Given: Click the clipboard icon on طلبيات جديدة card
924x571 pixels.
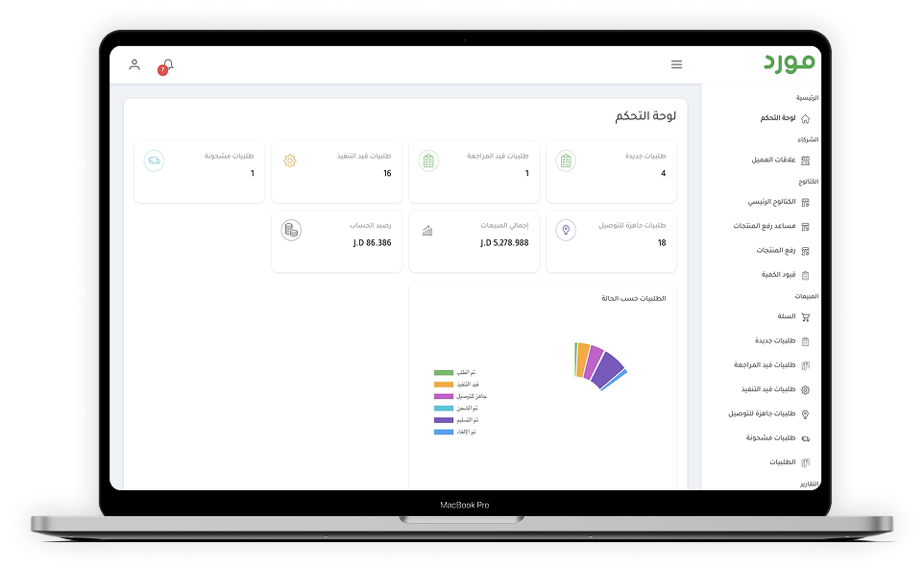Looking at the screenshot, I should (x=566, y=161).
